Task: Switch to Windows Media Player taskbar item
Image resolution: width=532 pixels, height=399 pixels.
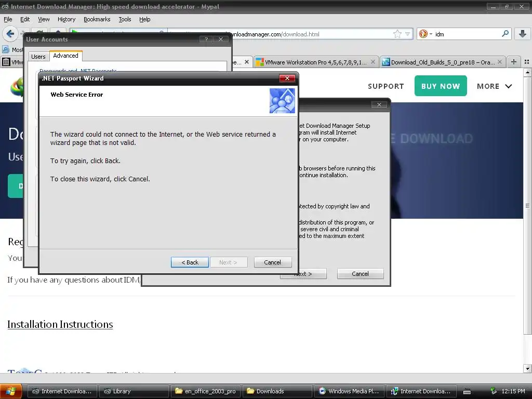Action: point(349,391)
